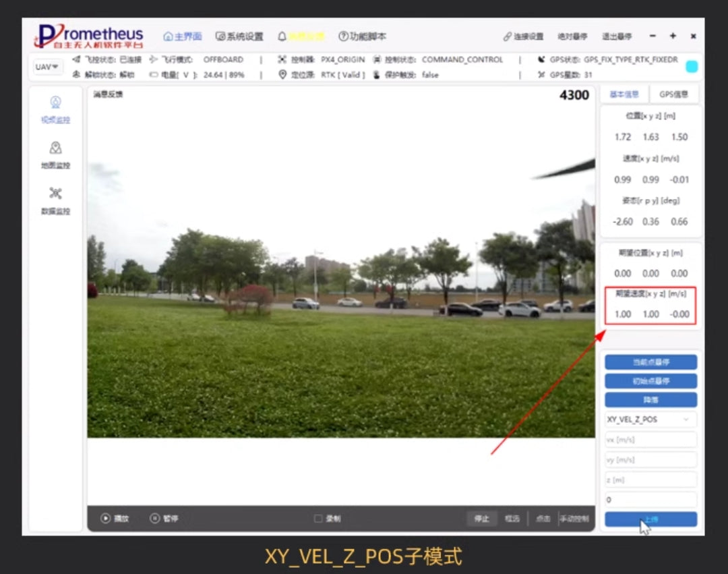Open the 系统设置 system settings menu
728x574 pixels.
[x=239, y=36]
